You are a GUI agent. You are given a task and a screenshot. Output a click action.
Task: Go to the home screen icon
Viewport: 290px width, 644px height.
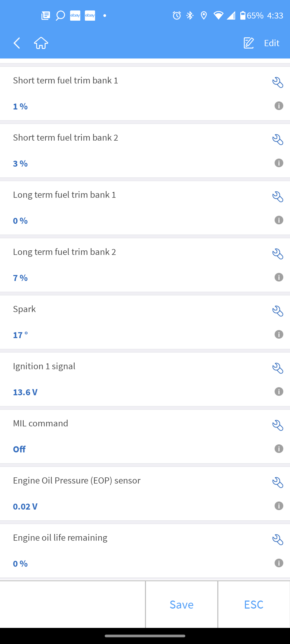41,43
